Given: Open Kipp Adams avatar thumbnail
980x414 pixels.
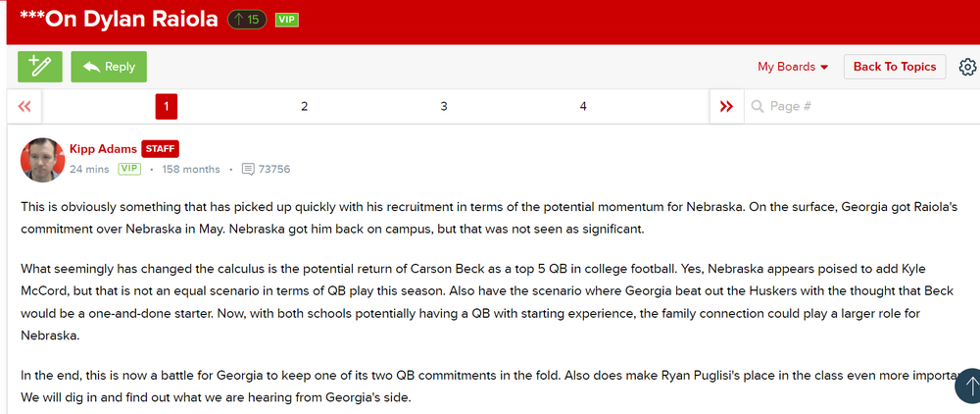Looking at the screenshot, I should pos(42,159).
